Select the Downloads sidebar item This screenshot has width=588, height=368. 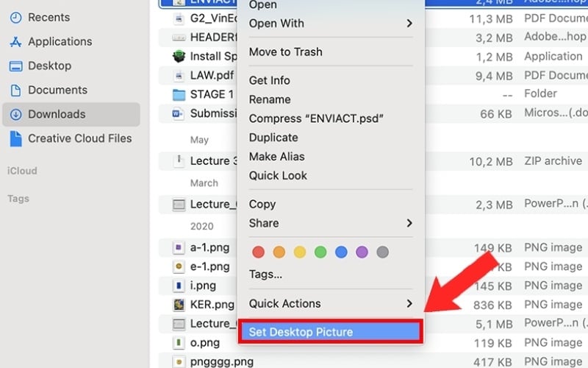(71, 114)
